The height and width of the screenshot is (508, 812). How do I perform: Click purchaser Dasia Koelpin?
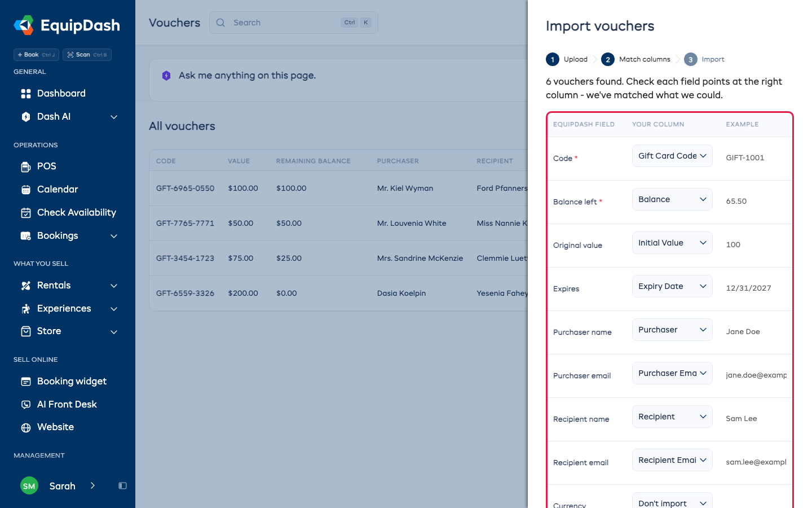point(401,294)
